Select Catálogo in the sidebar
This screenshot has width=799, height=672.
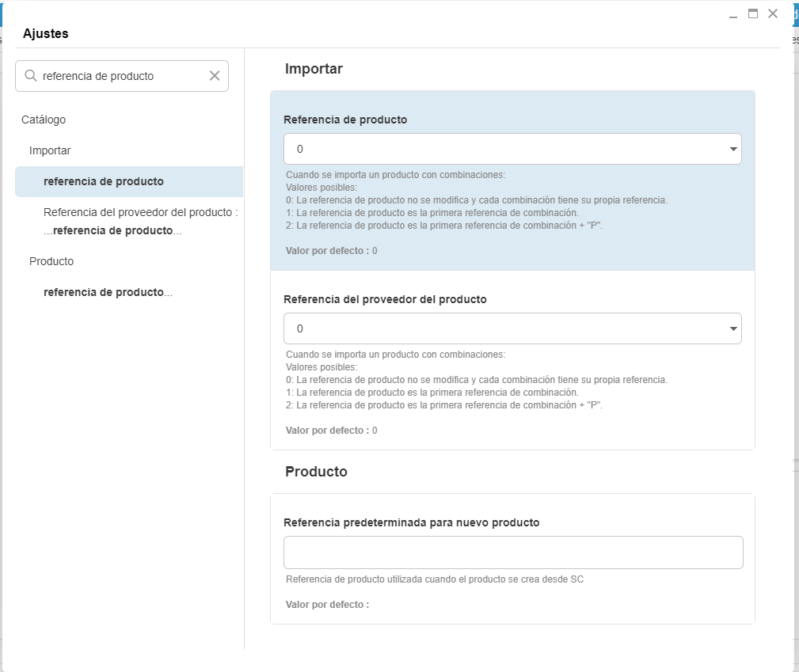(x=44, y=120)
